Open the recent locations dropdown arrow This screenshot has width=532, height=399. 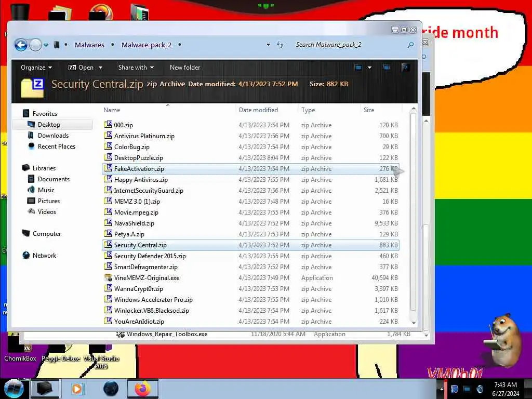(46, 45)
